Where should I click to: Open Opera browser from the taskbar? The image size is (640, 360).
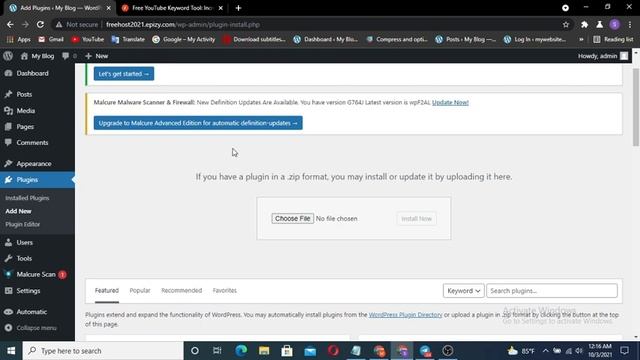[x=333, y=351]
